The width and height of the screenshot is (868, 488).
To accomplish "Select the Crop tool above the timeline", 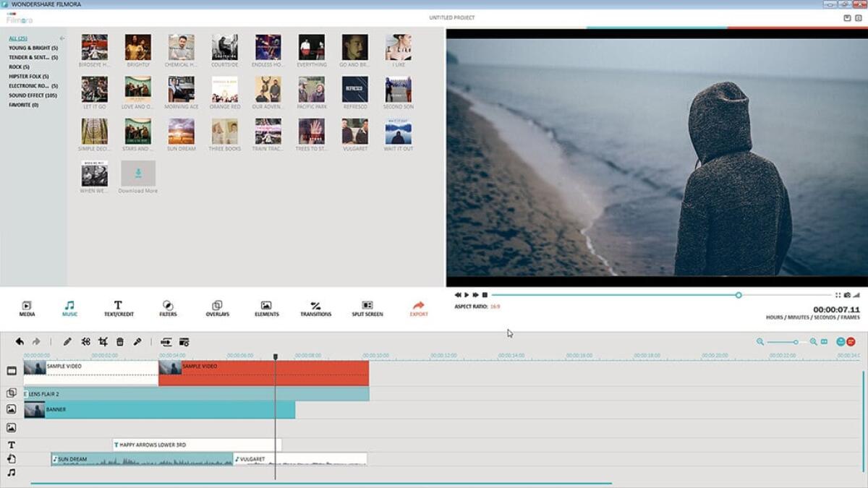I will [x=102, y=341].
